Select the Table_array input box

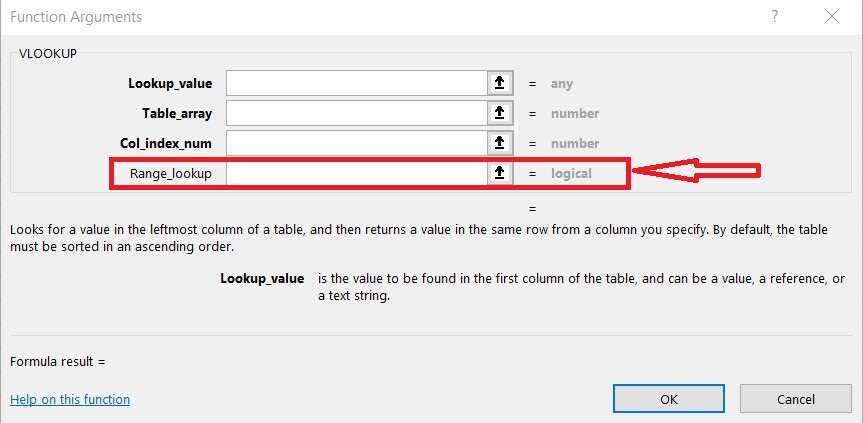[356, 113]
